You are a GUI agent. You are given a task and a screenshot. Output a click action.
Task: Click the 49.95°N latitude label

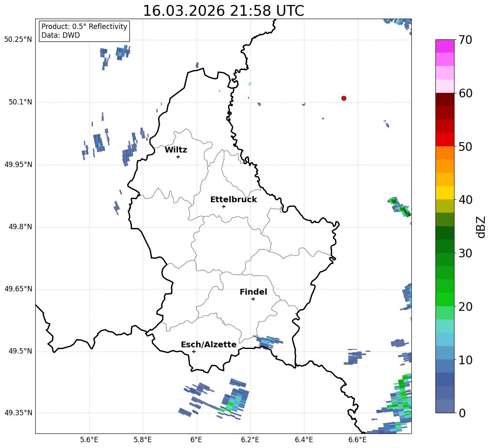click(x=18, y=165)
